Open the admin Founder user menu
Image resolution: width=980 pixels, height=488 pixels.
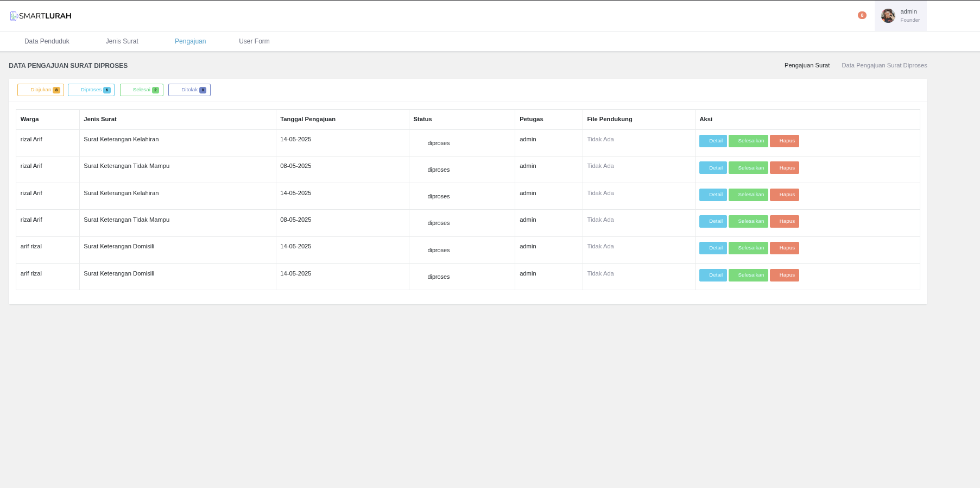tap(909, 16)
